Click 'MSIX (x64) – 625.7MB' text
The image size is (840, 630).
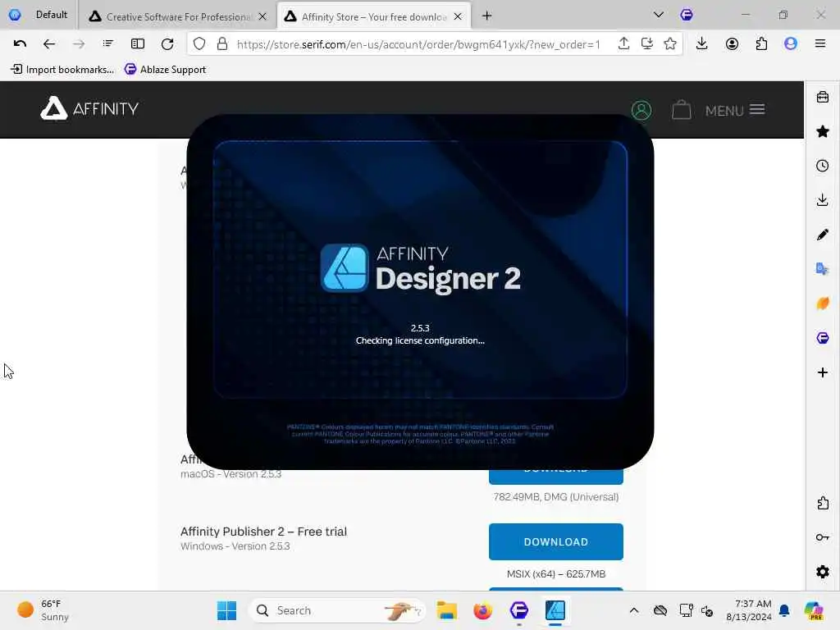[556, 573]
